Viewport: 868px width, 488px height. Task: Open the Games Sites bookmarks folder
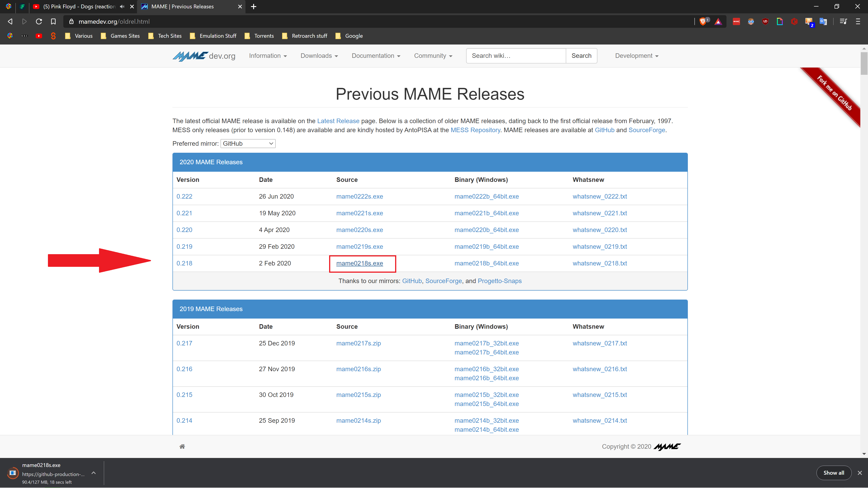tap(120, 36)
